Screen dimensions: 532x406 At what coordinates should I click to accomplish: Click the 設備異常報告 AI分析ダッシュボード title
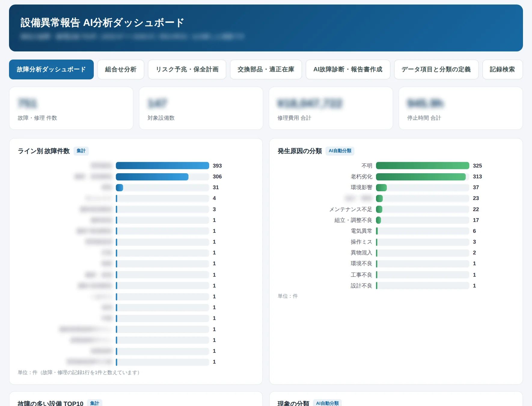[102, 23]
